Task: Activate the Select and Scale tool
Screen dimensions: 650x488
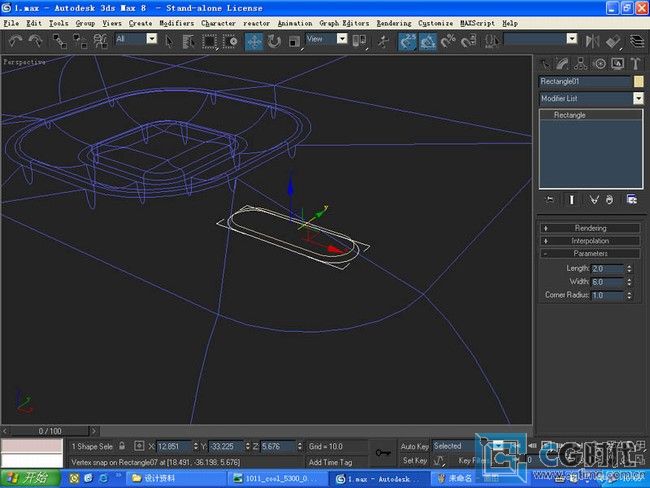Action: point(294,41)
